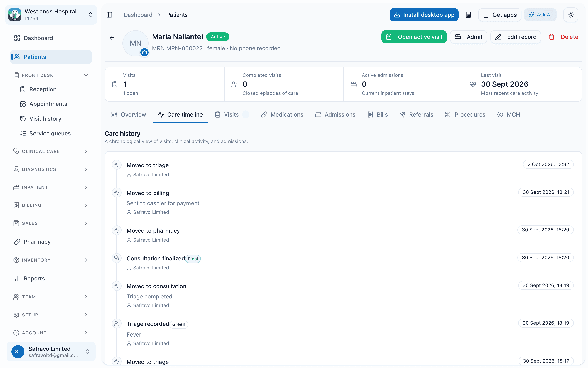
Task: Go to Dashboard in the sidebar
Action: pos(51,38)
